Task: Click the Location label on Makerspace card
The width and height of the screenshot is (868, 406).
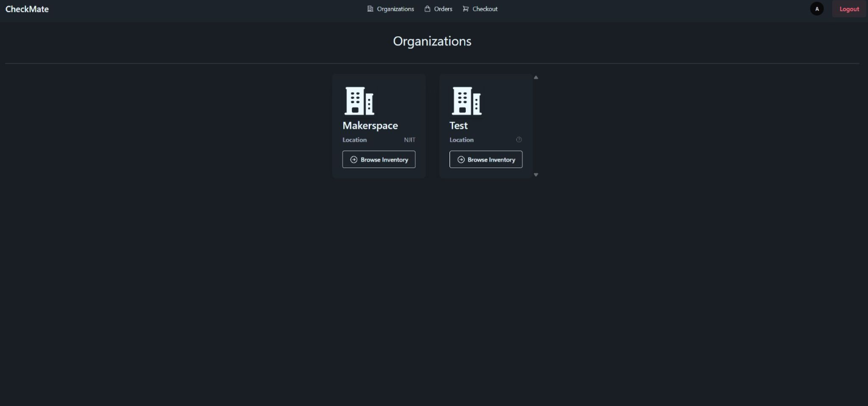Action: [x=355, y=140]
